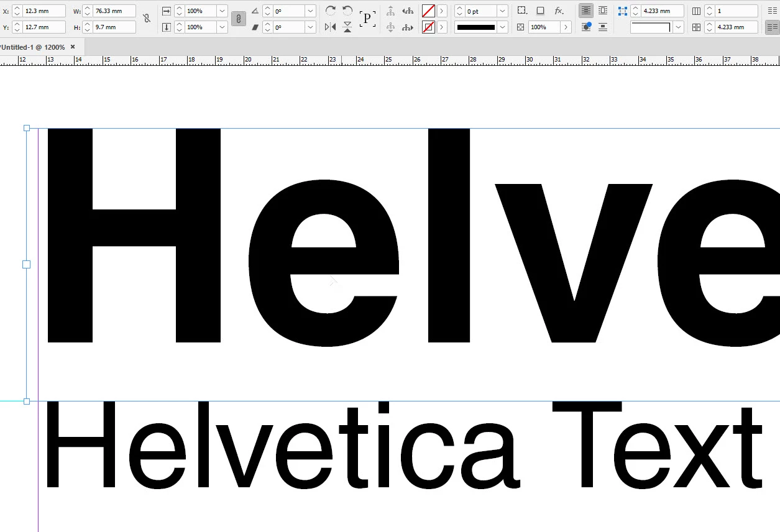Open the rotation angle 0° dropdown

point(311,11)
